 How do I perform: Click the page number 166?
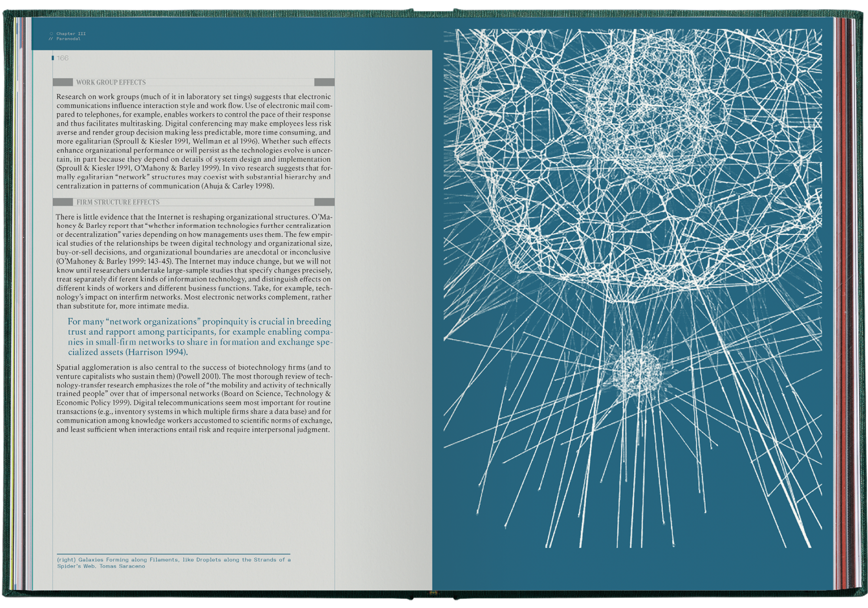[63, 58]
